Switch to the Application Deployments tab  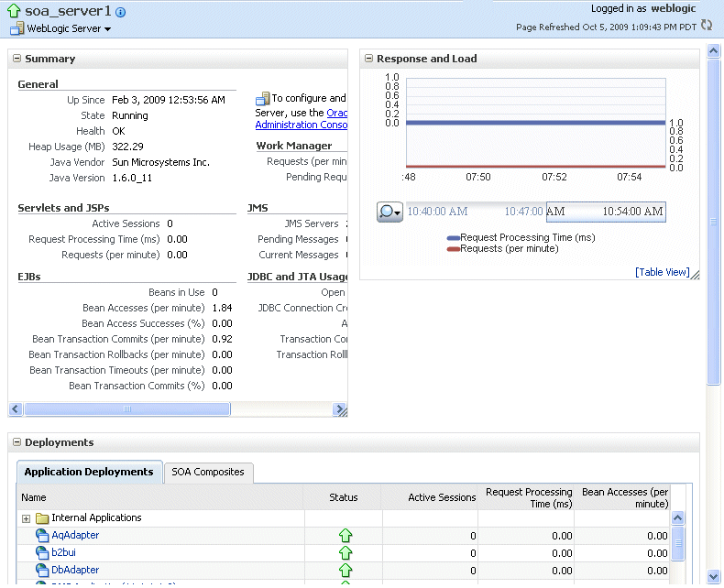click(89, 472)
